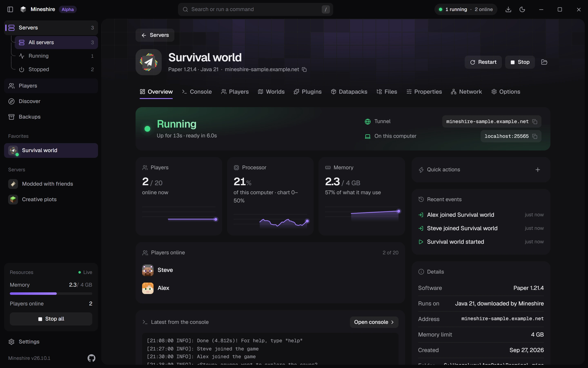Click Stop all in Resources panel
588x368 pixels.
pos(51,319)
